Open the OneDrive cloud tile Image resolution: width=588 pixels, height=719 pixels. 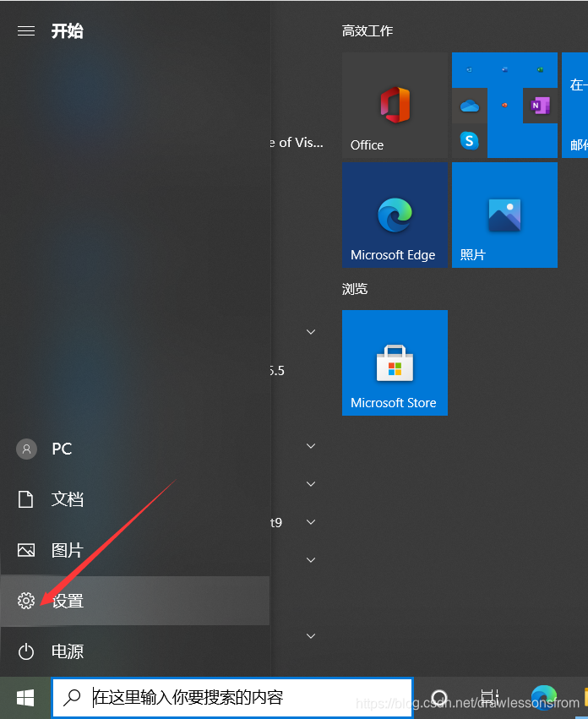[469, 106]
